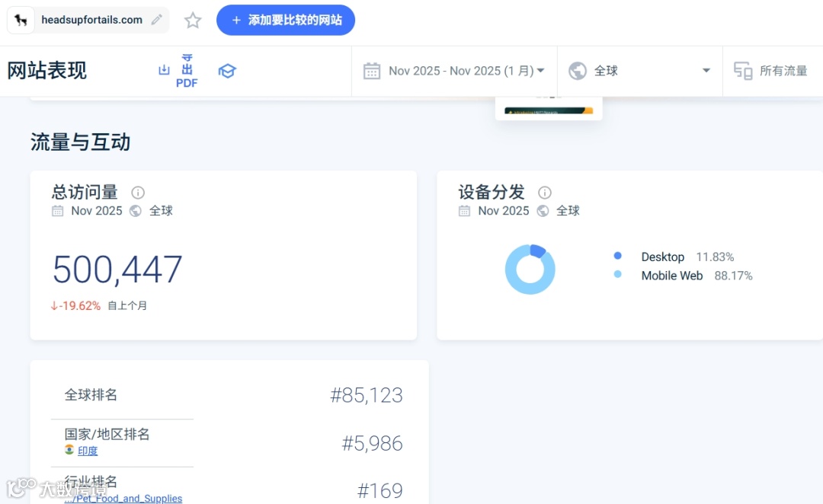Click the Desktop 11.83% percentage

pos(715,257)
